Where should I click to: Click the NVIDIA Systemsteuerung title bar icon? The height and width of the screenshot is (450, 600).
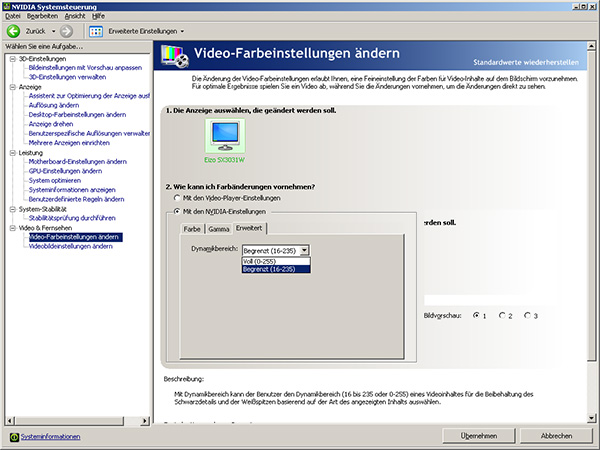(x=8, y=5)
